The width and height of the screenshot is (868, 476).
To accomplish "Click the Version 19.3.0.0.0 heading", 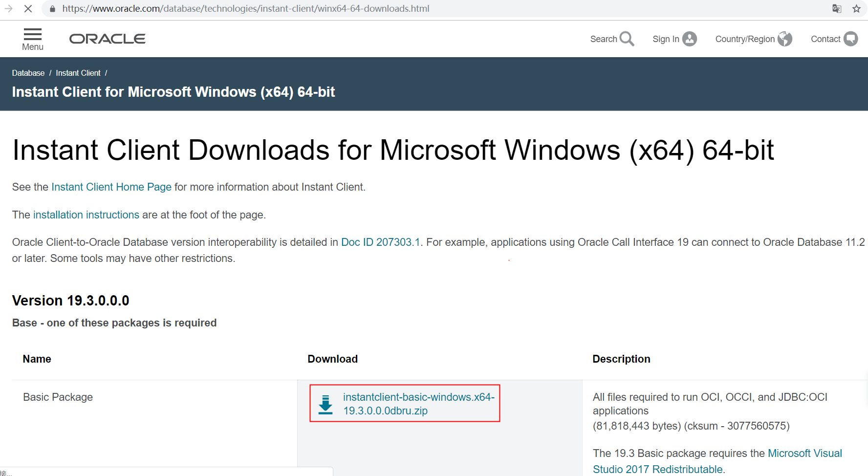I will pos(71,301).
